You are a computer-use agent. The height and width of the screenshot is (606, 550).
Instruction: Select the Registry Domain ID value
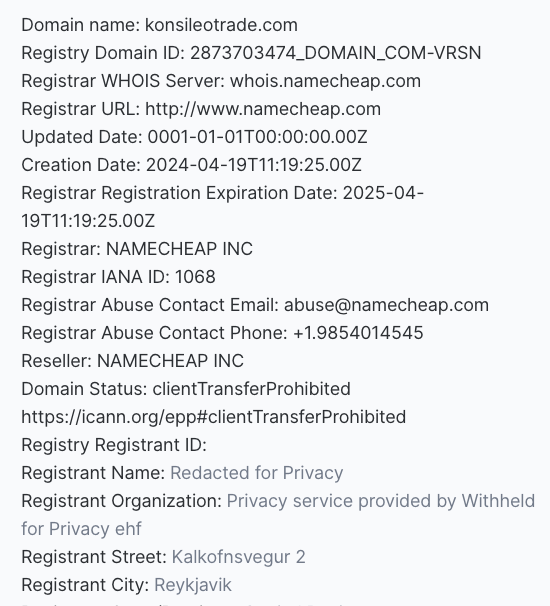pyautogui.click(x=335, y=53)
